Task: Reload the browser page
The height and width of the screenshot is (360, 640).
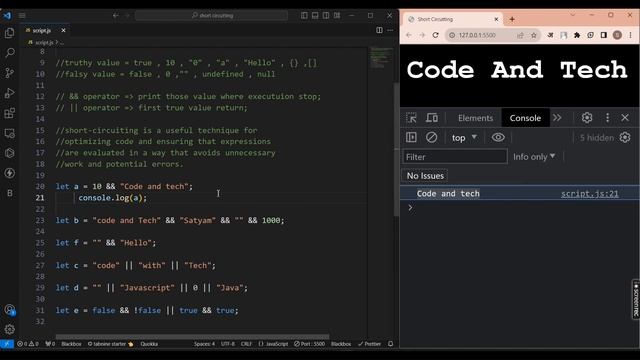Action: tap(436, 35)
